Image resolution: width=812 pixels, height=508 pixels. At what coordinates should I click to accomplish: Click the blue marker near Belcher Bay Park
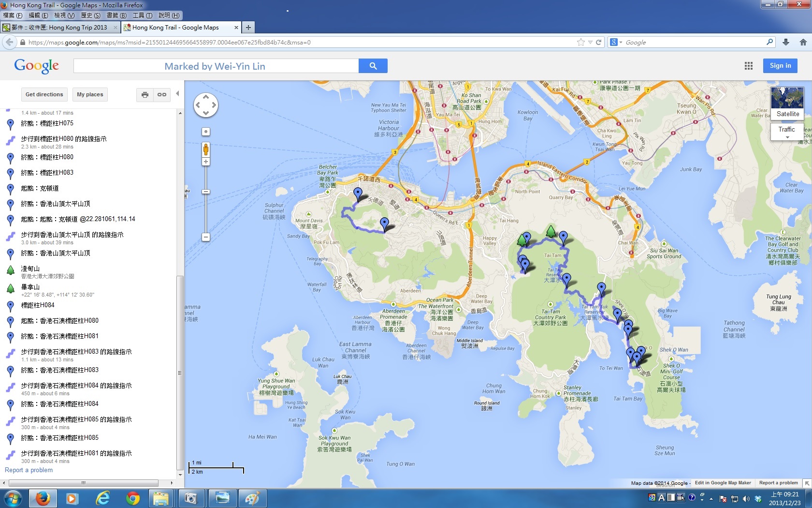click(x=358, y=194)
